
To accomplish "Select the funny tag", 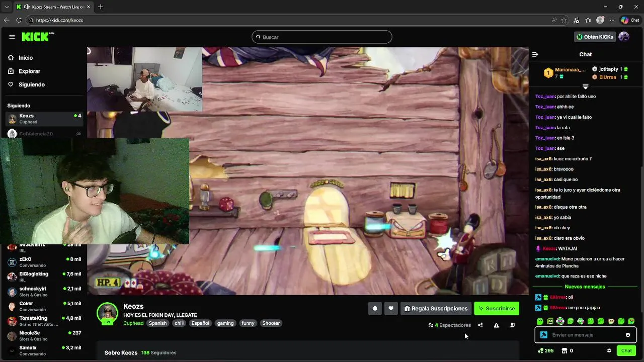I will coord(248,323).
